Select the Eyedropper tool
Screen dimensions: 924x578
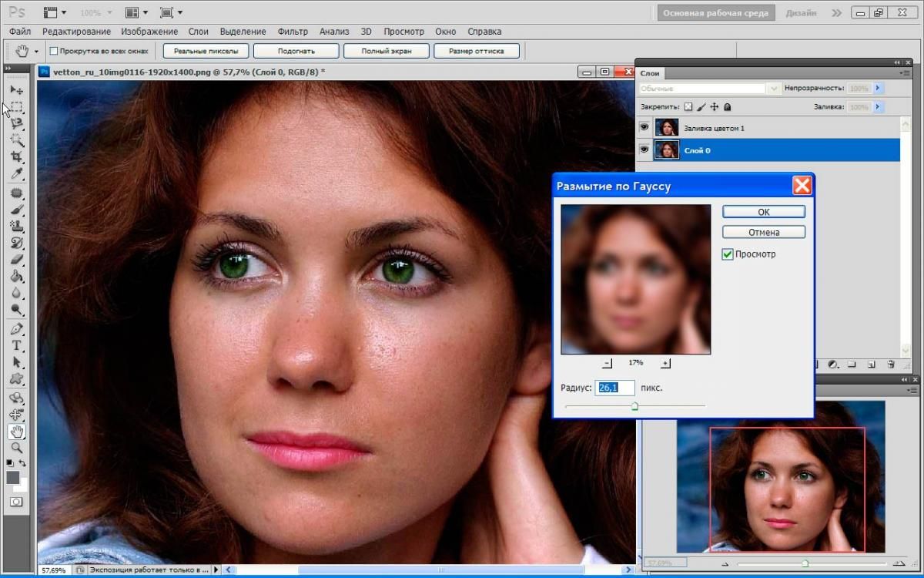tap(16, 173)
